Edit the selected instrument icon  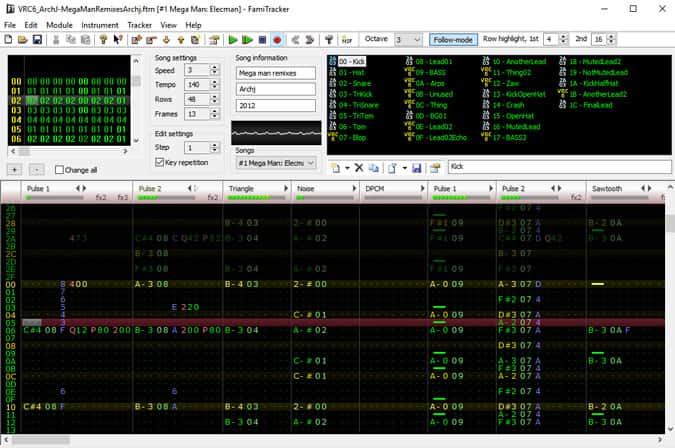[435, 168]
